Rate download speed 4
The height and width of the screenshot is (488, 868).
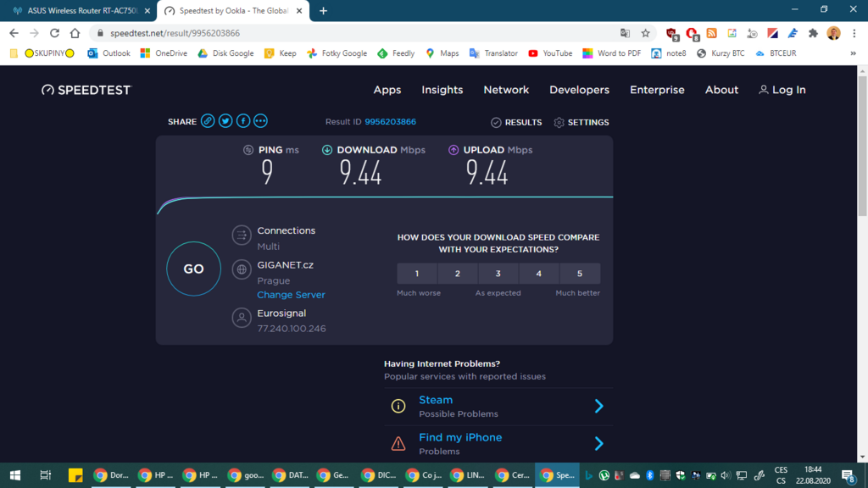click(x=538, y=274)
